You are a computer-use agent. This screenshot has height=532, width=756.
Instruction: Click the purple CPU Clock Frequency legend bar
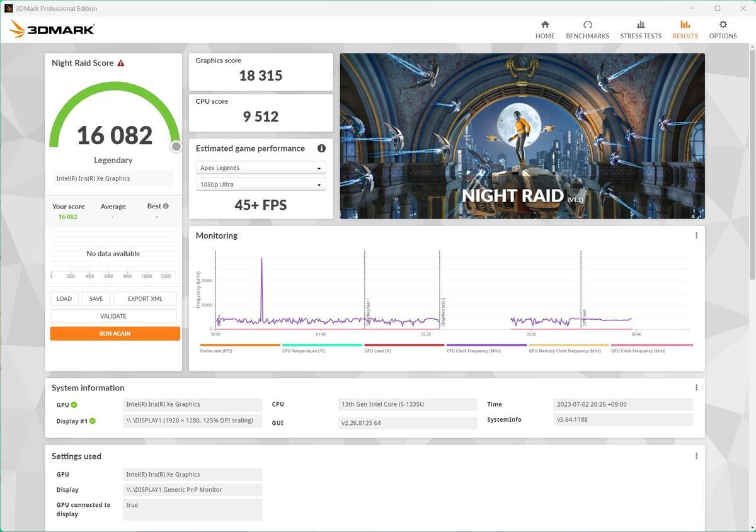(x=486, y=345)
